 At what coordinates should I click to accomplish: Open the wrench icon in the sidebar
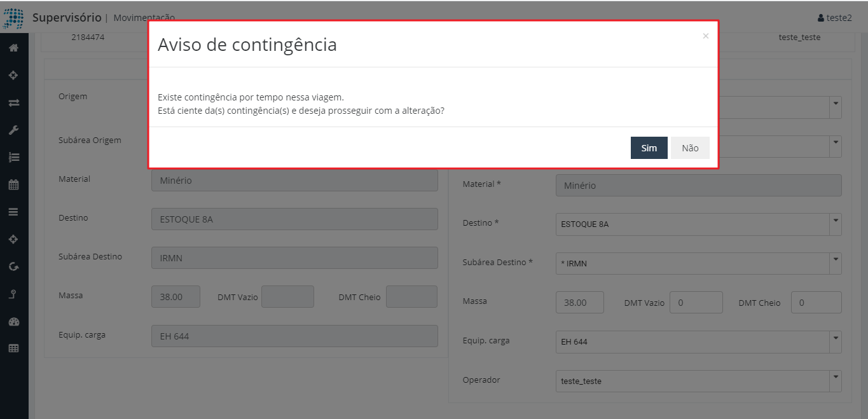tap(13, 130)
